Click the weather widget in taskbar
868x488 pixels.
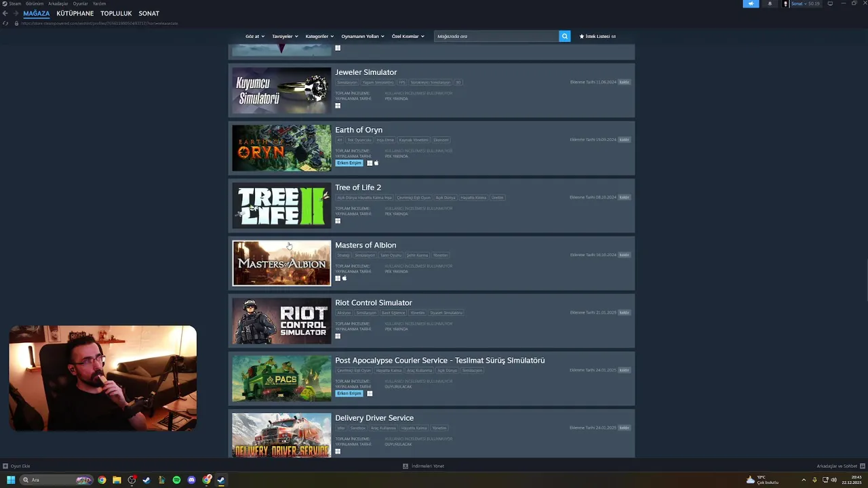pos(762,480)
